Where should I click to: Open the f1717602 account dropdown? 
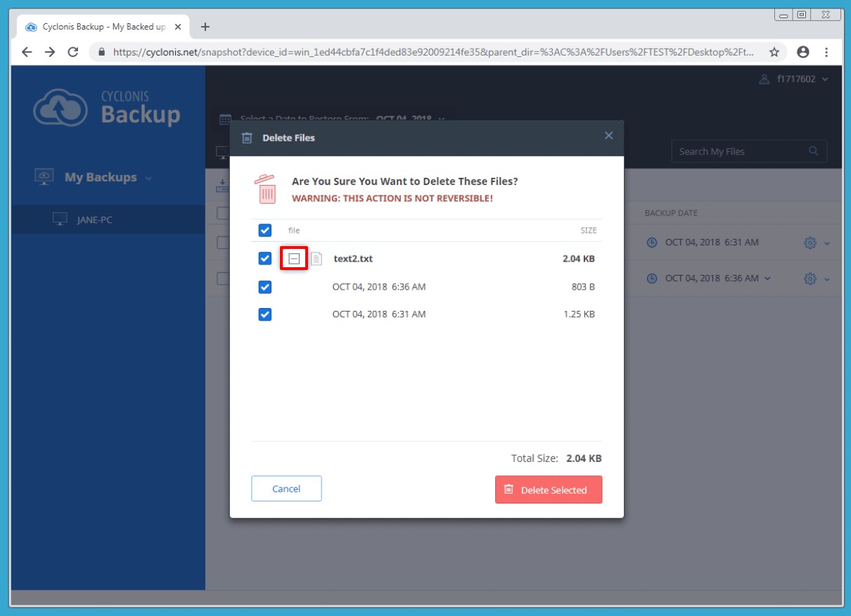click(x=795, y=79)
